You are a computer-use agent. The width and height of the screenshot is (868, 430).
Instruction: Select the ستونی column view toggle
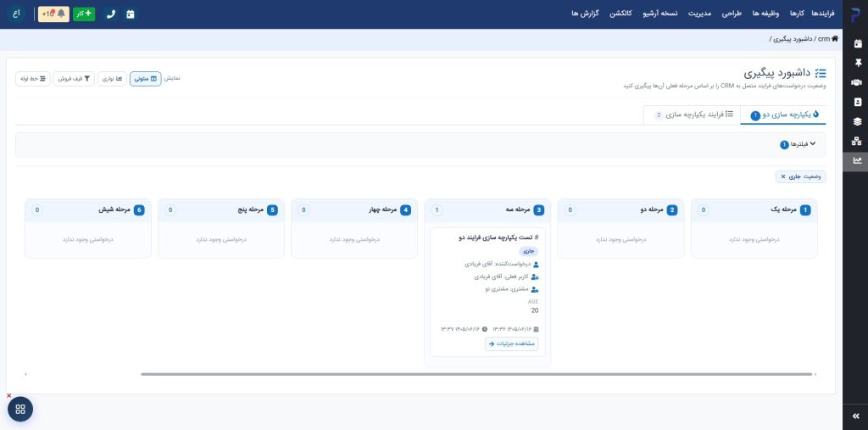(x=146, y=79)
